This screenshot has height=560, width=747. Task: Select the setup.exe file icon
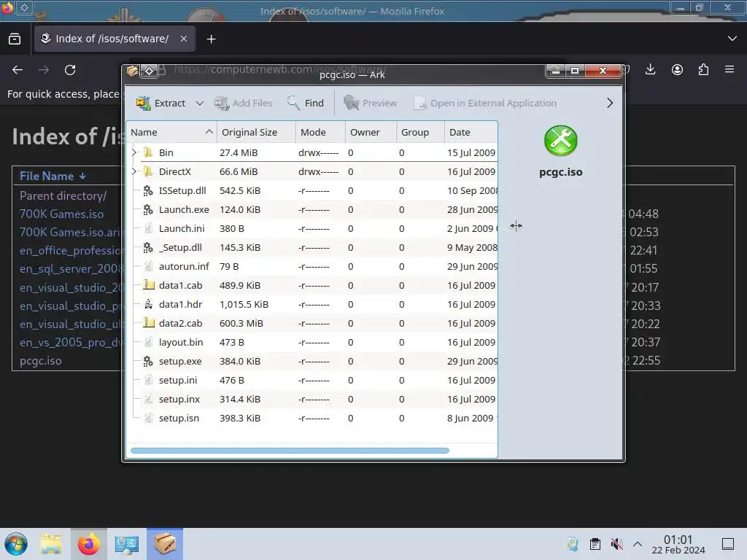coord(148,362)
